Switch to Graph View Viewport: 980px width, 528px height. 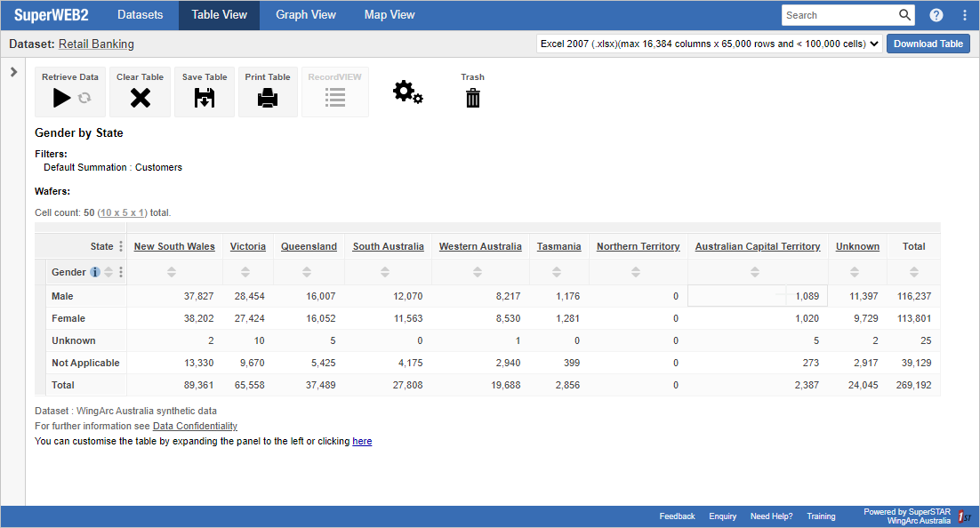[305, 14]
